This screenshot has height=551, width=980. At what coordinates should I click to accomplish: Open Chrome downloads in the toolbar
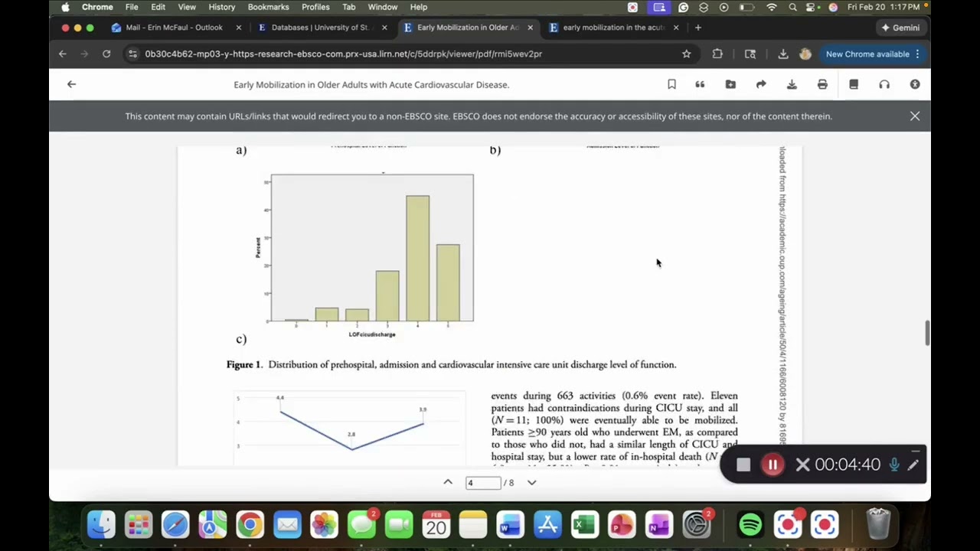tap(783, 54)
